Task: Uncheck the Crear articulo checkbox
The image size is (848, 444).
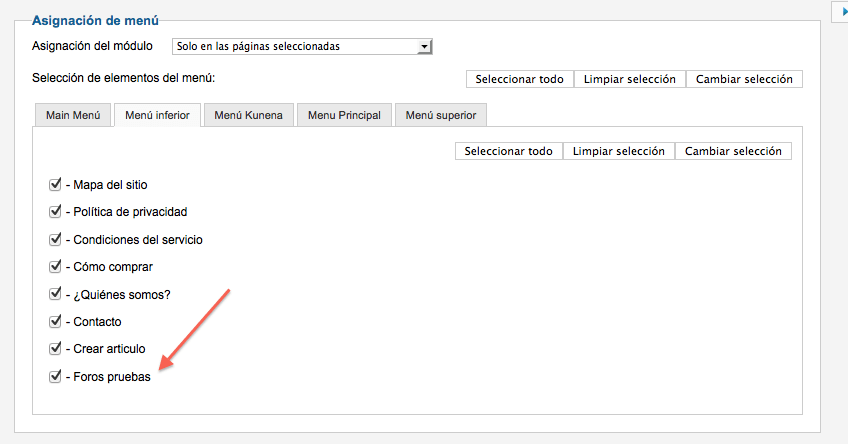Action: [55, 348]
